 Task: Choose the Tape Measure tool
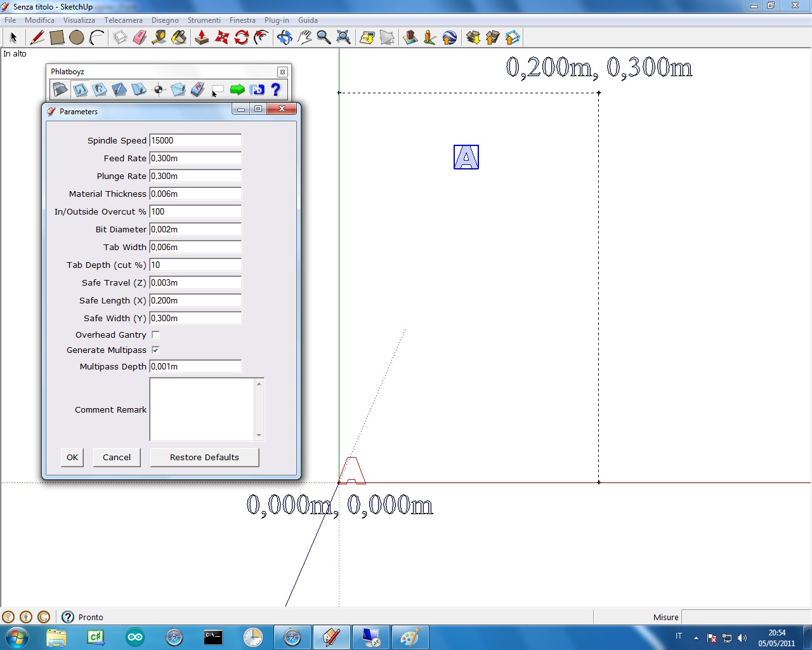[x=159, y=38]
